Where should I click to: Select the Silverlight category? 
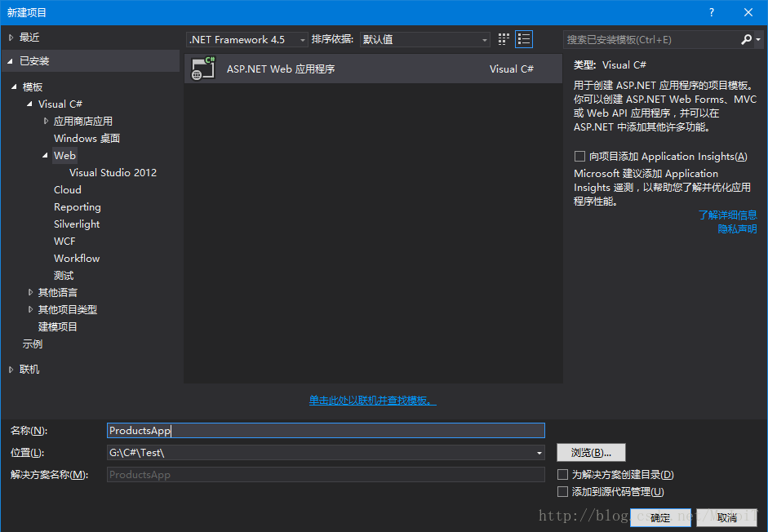pyautogui.click(x=77, y=224)
